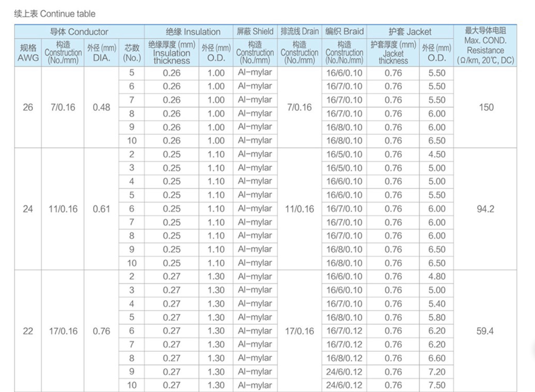Select the 7.50 jacket O.D. cell
This screenshot has height=392, width=535.
tap(437, 385)
